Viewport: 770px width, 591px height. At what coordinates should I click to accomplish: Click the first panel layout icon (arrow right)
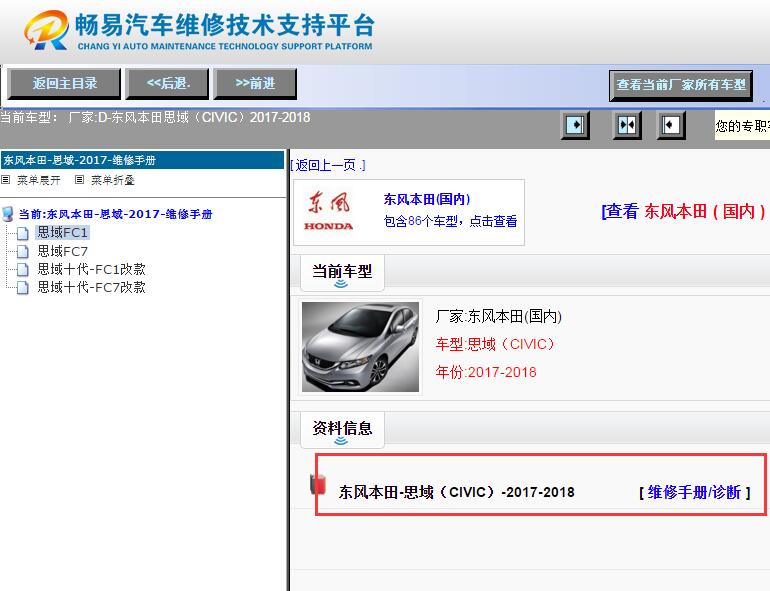tap(575, 125)
